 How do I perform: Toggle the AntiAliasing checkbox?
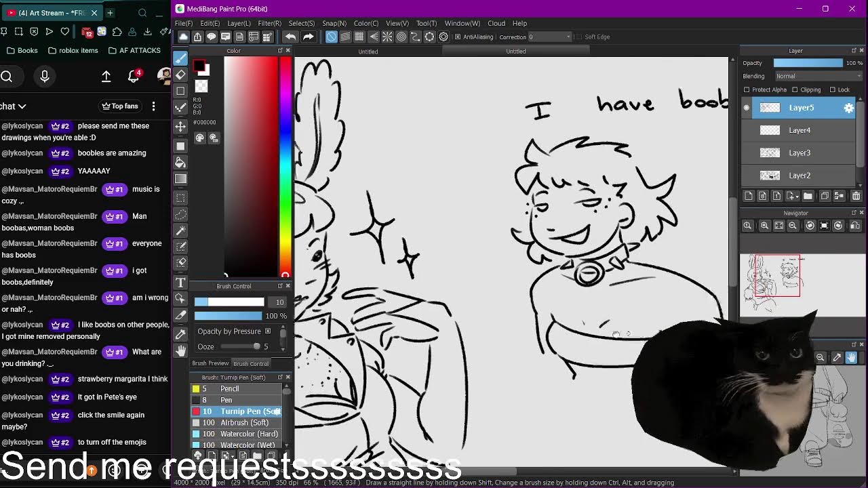coord(458,37)
